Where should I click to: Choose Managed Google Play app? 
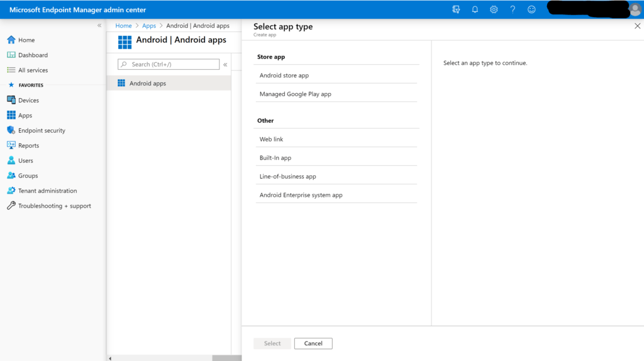(x=296, y=94)
